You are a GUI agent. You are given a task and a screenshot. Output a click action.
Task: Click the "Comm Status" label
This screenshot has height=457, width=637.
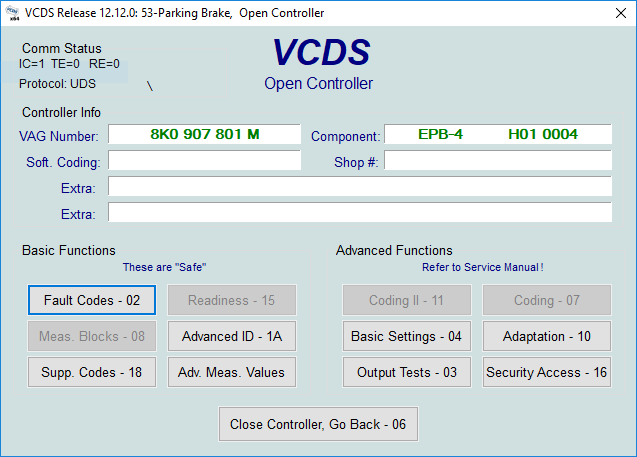(x=62, y=48)
